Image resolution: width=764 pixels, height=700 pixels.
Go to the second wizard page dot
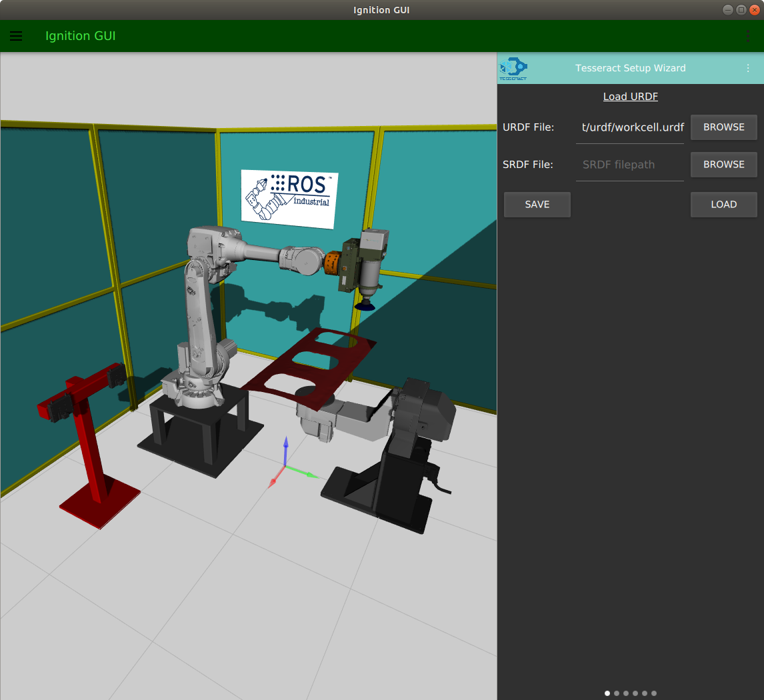617,693
